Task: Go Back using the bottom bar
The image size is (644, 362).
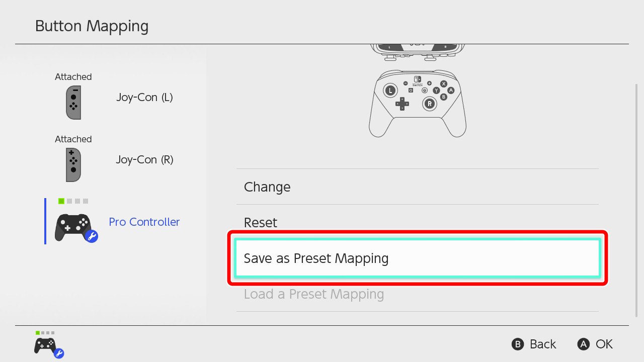Action: click(534, 344)
